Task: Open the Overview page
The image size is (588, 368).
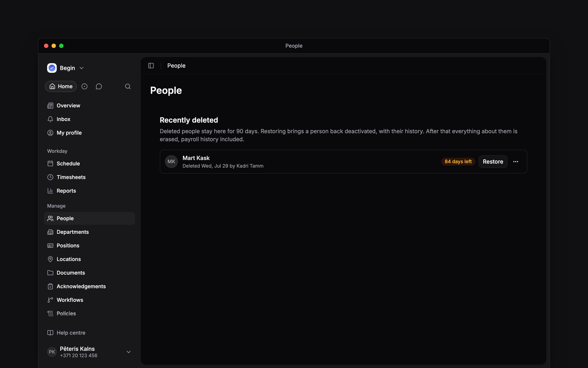Action: click(x=89, y=106)
